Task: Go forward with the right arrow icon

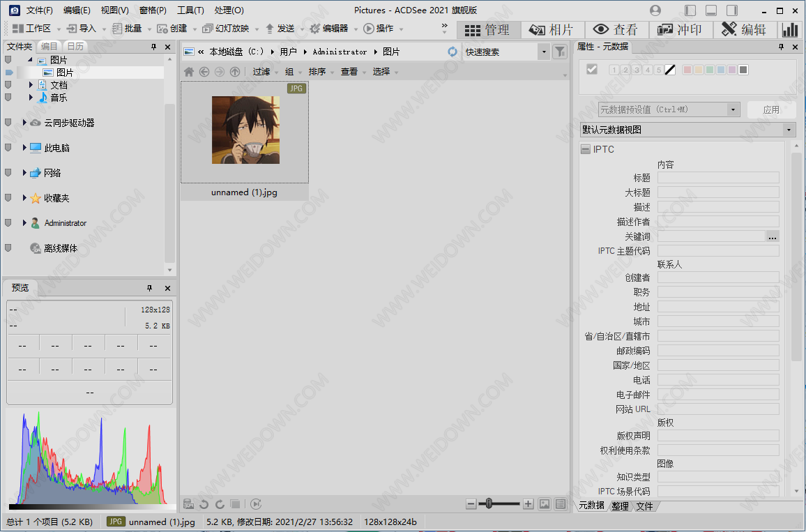Action: click(220, 71)
